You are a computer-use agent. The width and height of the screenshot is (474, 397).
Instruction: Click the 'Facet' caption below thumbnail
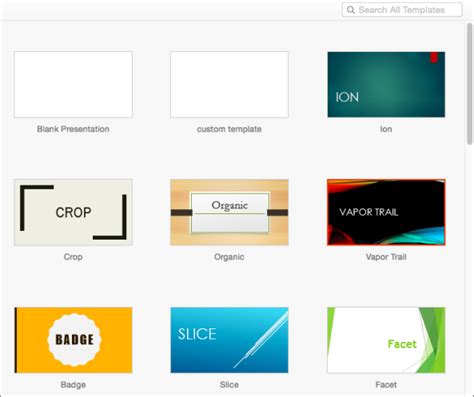coord(386,385)
